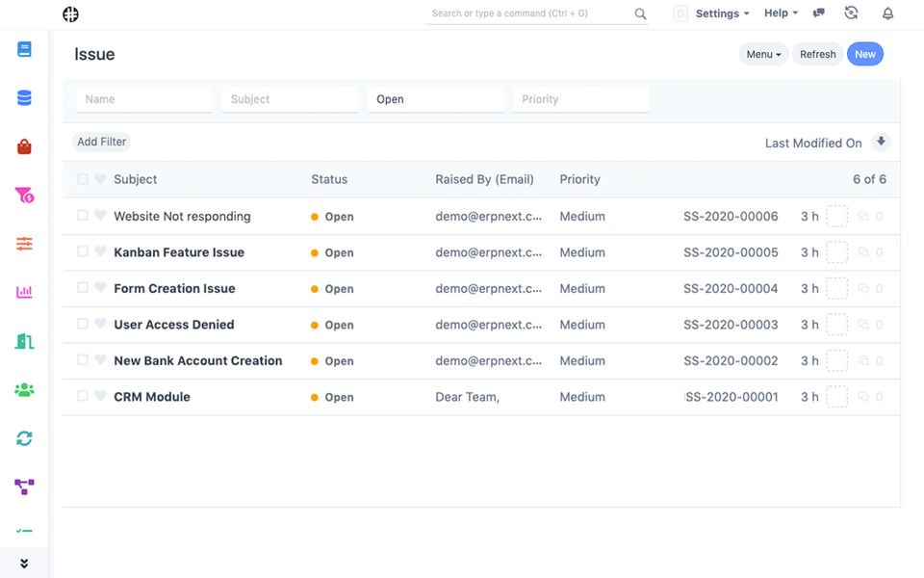
Task: Open the User Access Denied issue
Action: tap(173, 325)
